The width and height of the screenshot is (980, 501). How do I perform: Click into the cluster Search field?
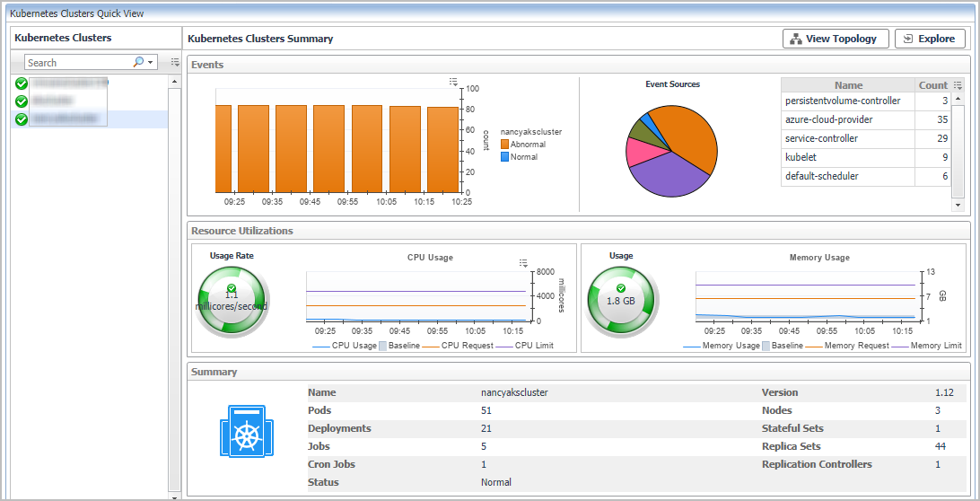point(76,63)
